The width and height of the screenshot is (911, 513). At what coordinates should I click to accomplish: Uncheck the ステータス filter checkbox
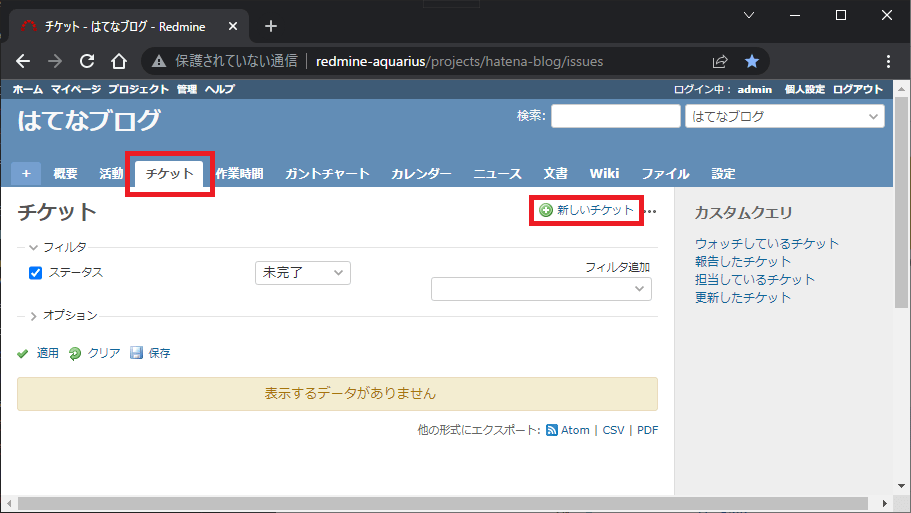(x=35, y=273)
